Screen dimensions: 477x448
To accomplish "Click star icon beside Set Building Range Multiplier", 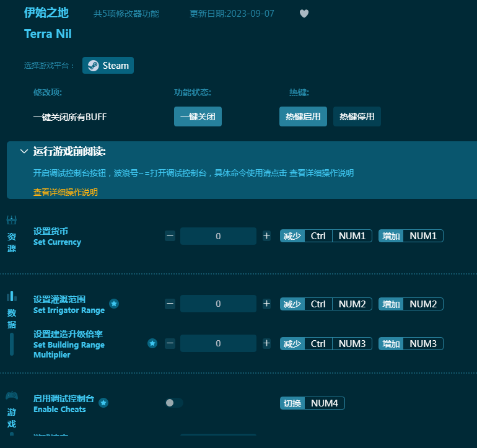I will [152, 343].
